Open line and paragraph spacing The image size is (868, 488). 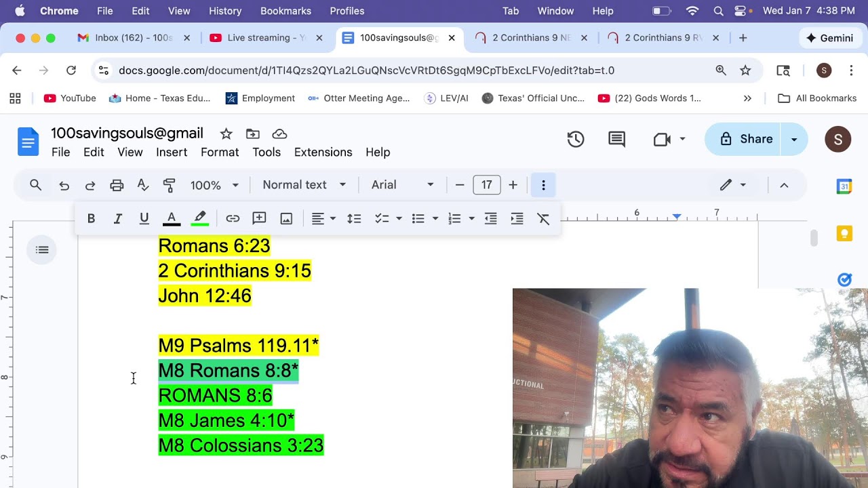354,218
